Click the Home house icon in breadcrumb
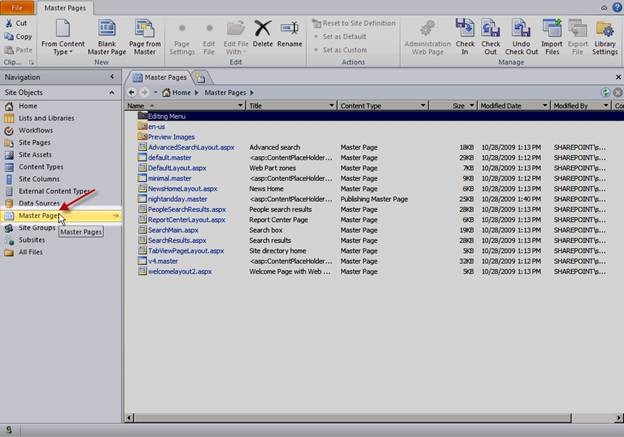 point(166,92)
